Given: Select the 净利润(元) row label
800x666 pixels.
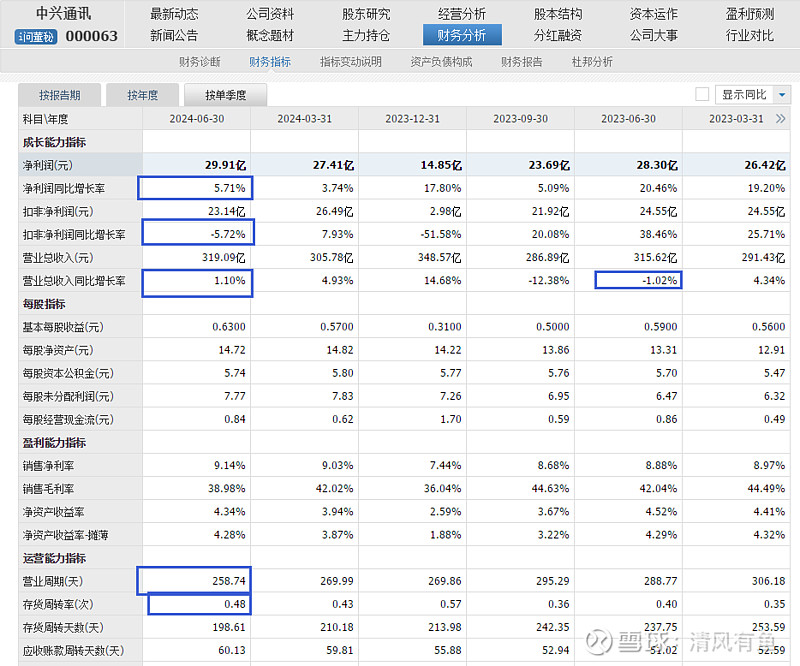Looking at the screenshot, I should click(x=47, y=165).
